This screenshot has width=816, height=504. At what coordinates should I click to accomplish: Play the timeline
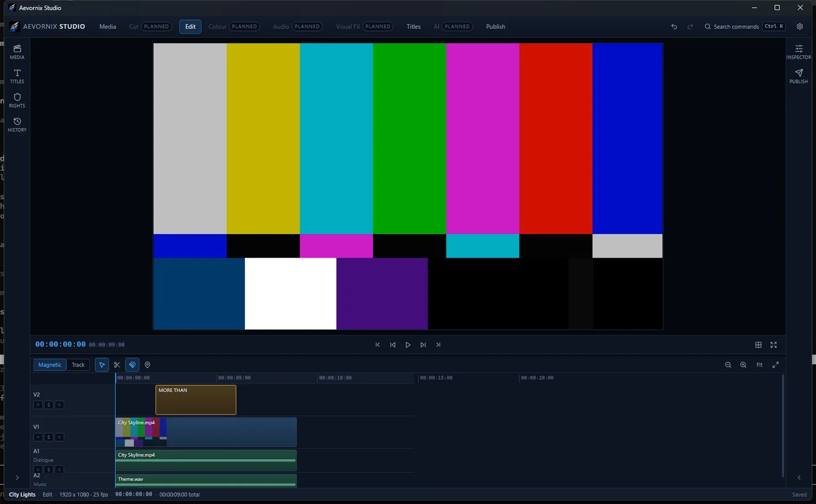click(x=408, y=345)
